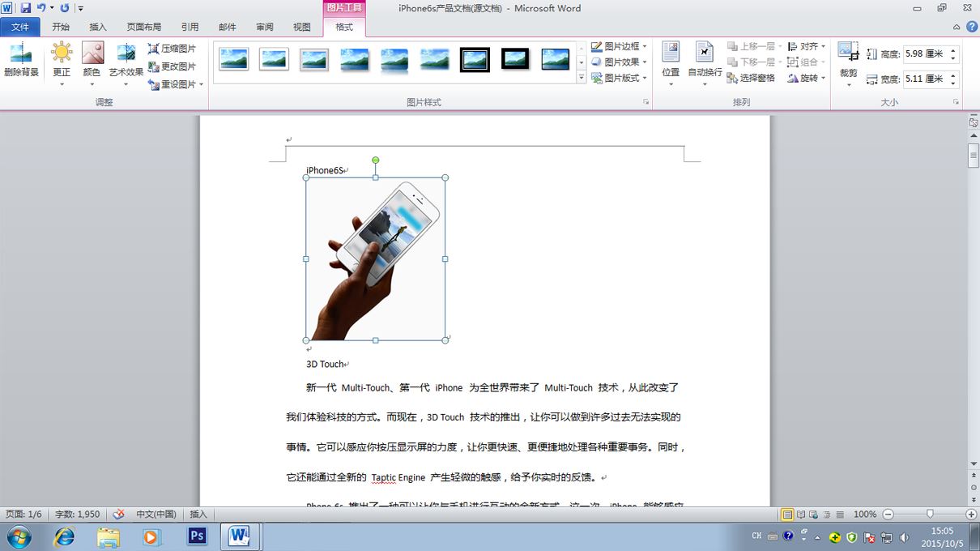Open the 对齐 (Align) dropdown
The height and width of the screenshot is (551, 980).
point(806,46)
